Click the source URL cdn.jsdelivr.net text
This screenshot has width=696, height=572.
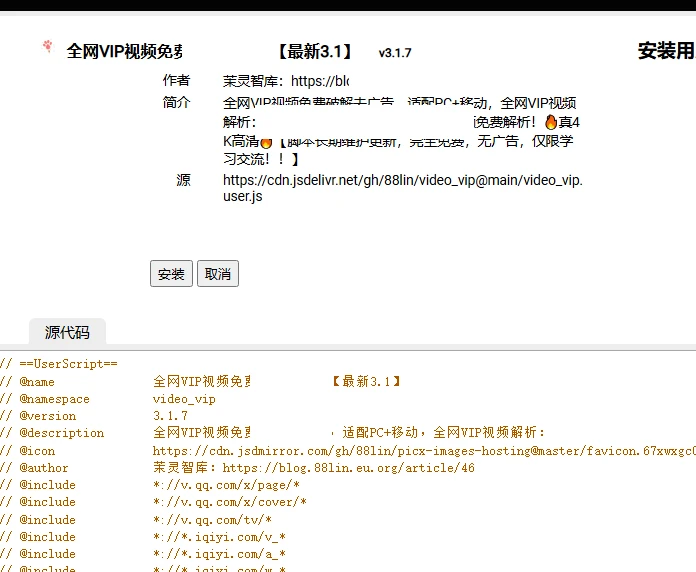click(403, 188)
